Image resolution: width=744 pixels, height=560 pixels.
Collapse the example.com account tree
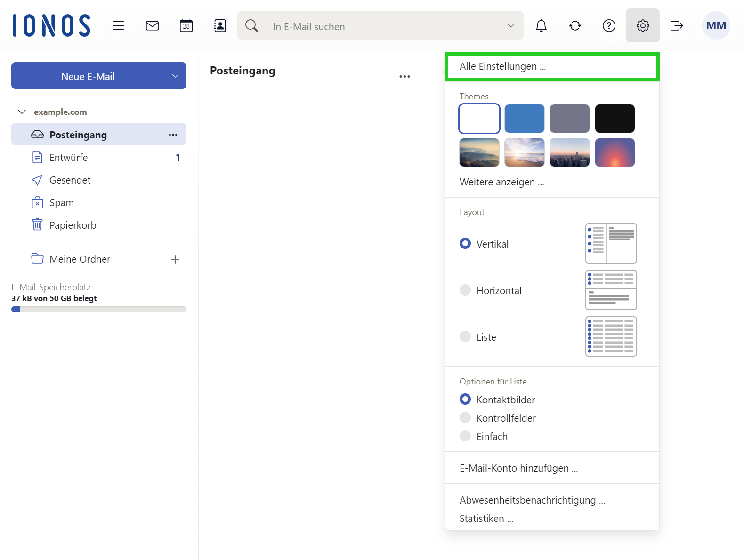pos(22,112)
